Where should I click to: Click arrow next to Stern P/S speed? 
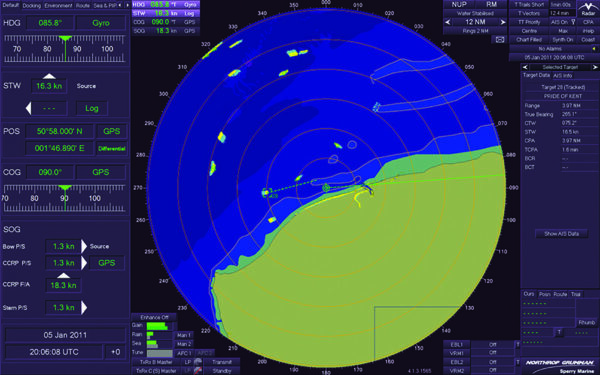pos(84,308)
